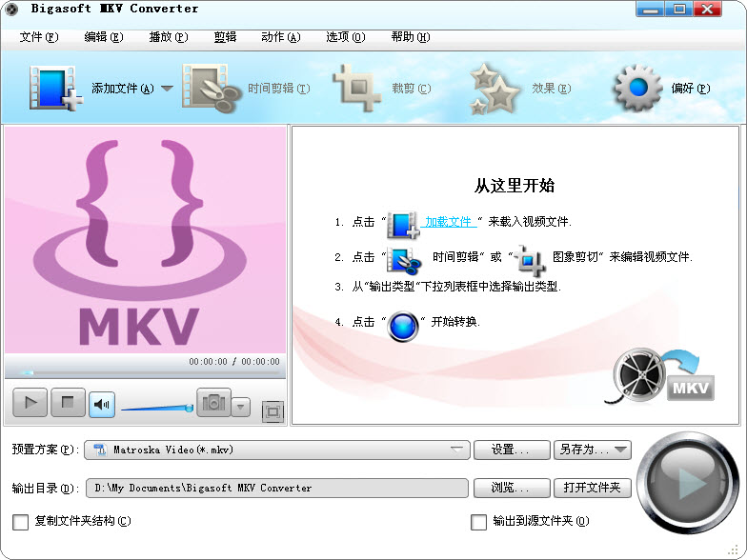
Task: Open the 另存为... dropdown button
Action: click(593, 450)
